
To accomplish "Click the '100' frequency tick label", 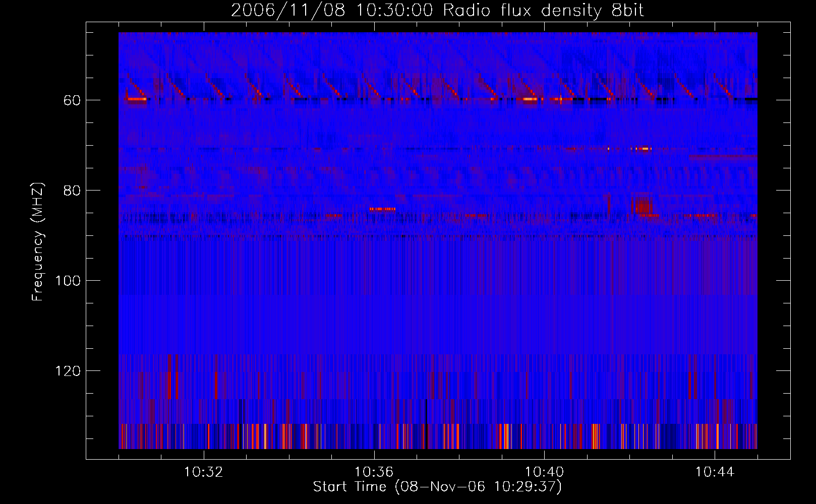I will tap(68, 281).
